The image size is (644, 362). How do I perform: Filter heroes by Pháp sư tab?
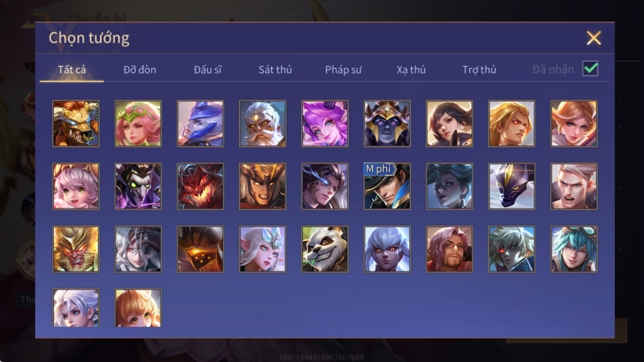coord(343,70)
